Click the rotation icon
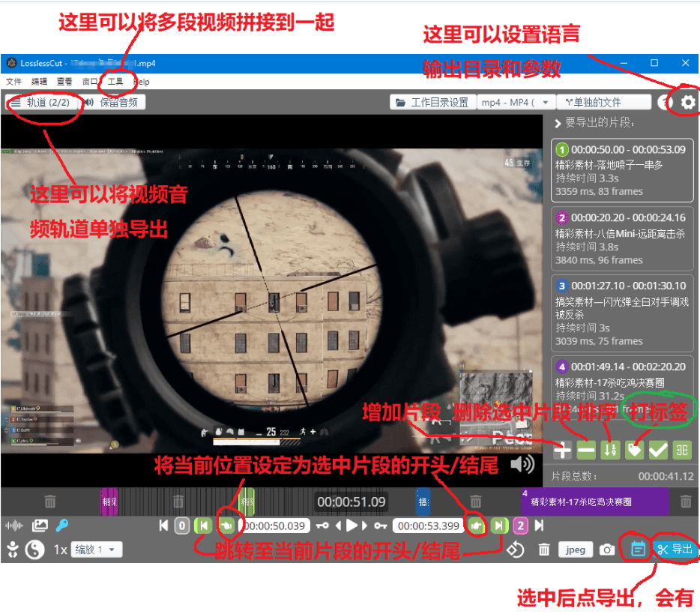 (515, 550)
